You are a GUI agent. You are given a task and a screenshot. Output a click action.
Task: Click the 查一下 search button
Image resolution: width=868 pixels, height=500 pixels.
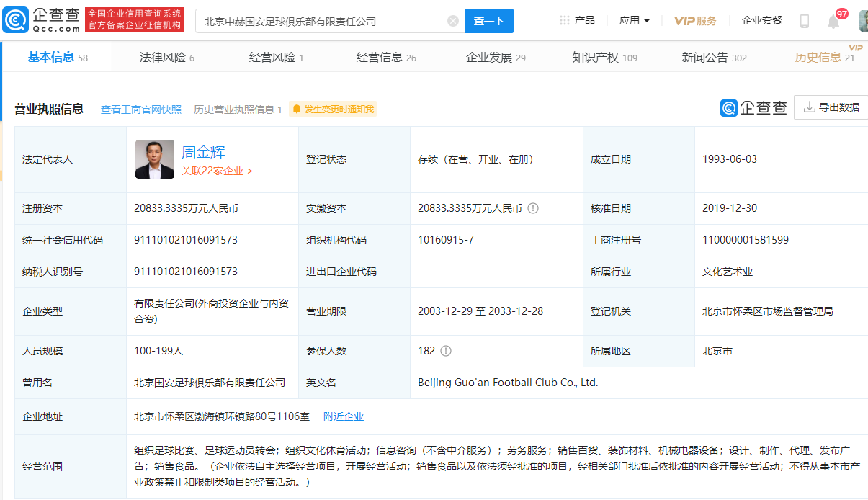click(x=489, y=21)
